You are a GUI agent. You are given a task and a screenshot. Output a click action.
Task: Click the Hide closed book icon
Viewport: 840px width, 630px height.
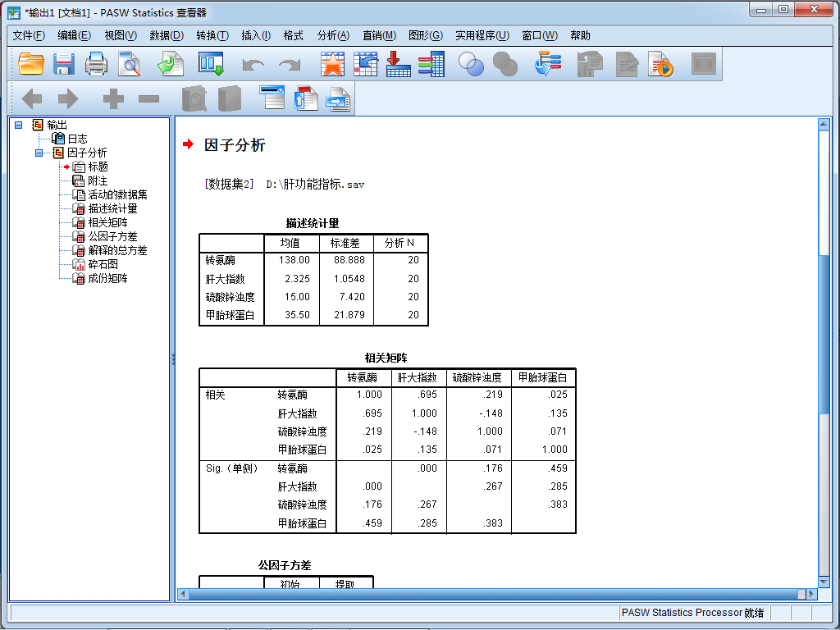[x=230, y=98]
